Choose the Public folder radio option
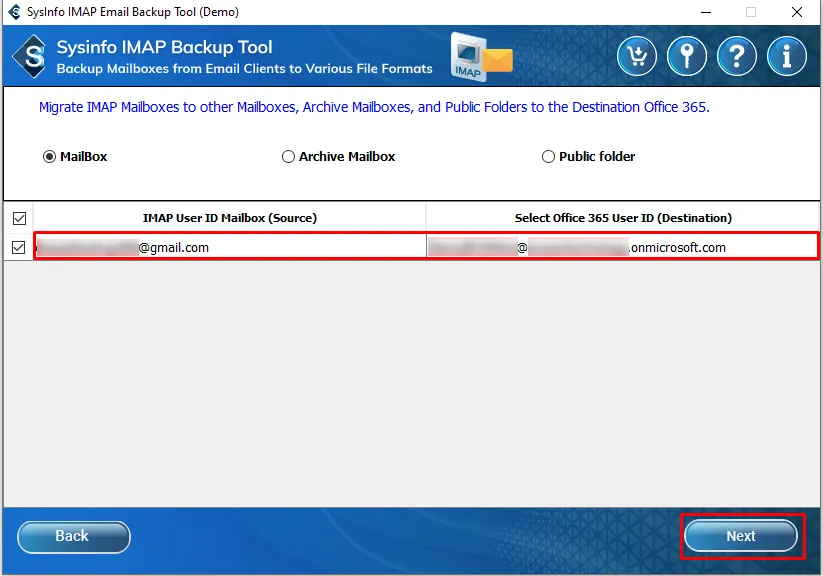 tap(548, 157)
